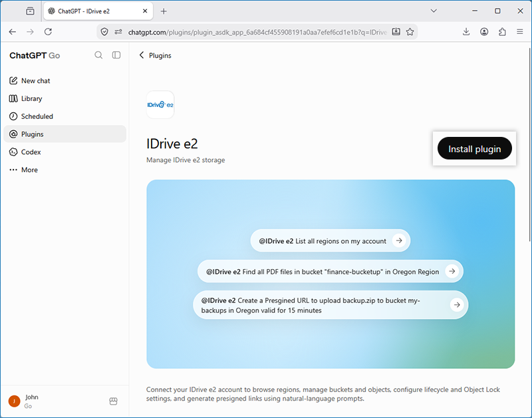The width and height of the screenshot is (532, 418).
Task: Open the browser Downloads panel
Action: (466, 32)
